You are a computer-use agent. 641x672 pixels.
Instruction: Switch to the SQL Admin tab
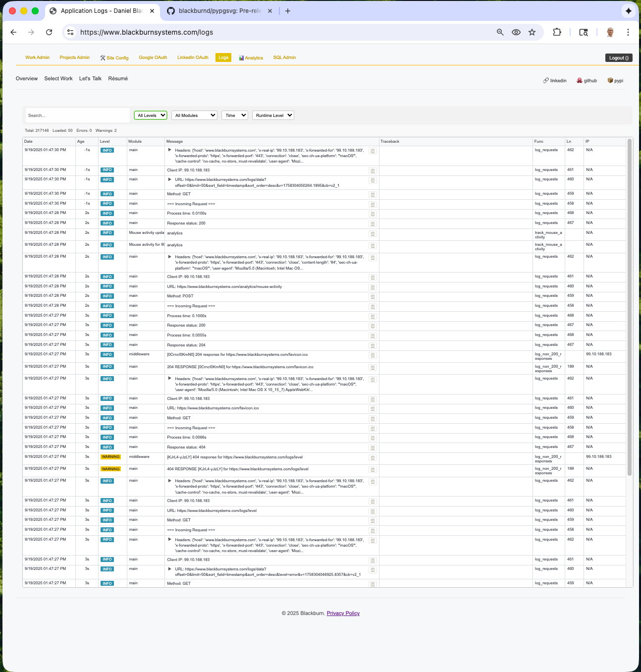tap(284, 57)
